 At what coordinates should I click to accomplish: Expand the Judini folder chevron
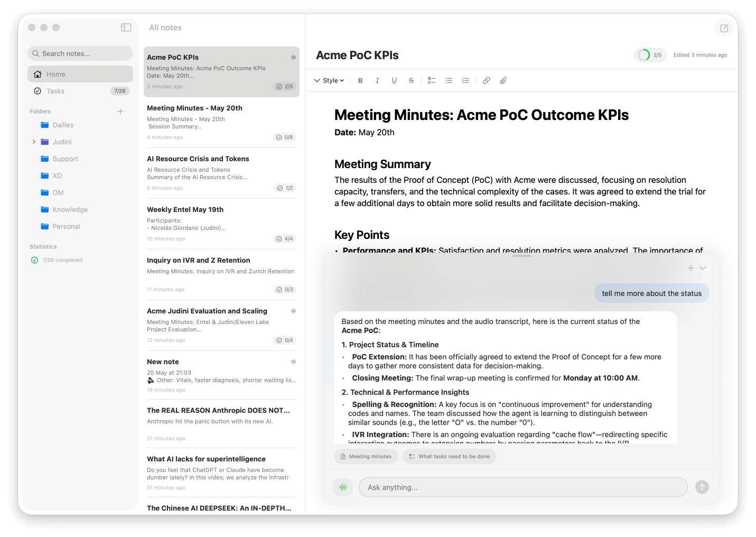(34, 142)
